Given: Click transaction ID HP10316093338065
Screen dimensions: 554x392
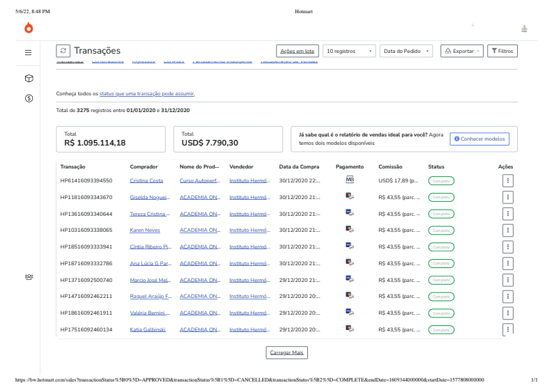Looking at the screenshot, I should [x=86, y=230].
